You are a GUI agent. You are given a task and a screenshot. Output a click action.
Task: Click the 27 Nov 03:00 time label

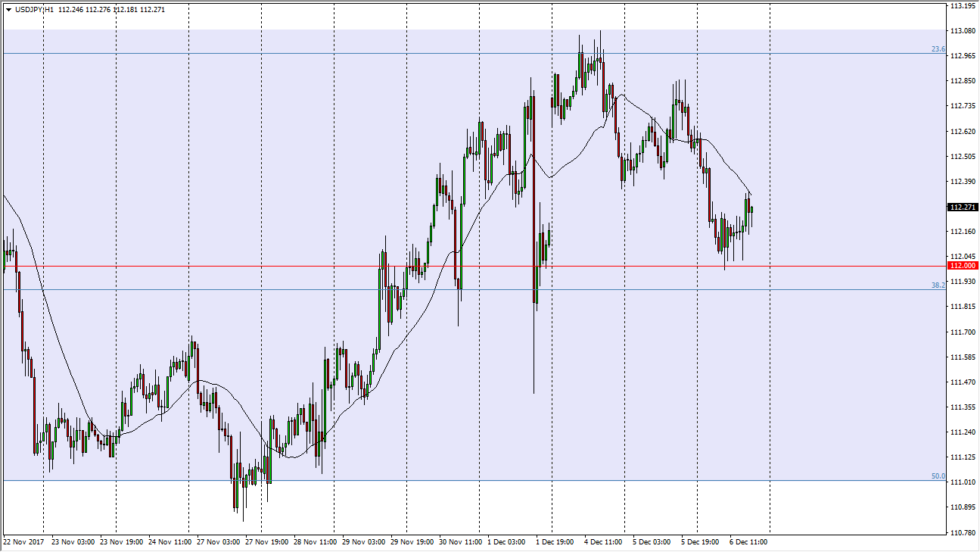218,542
